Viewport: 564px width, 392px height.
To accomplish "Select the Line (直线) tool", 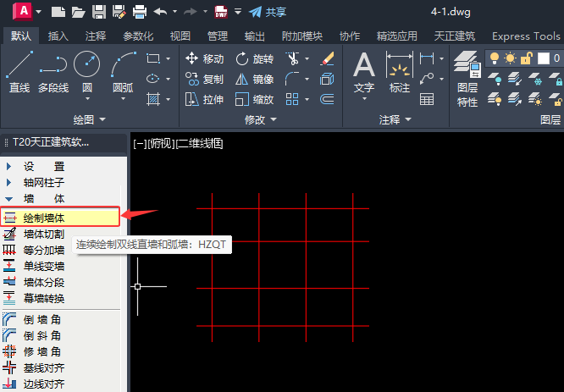I will pos(19,73).
